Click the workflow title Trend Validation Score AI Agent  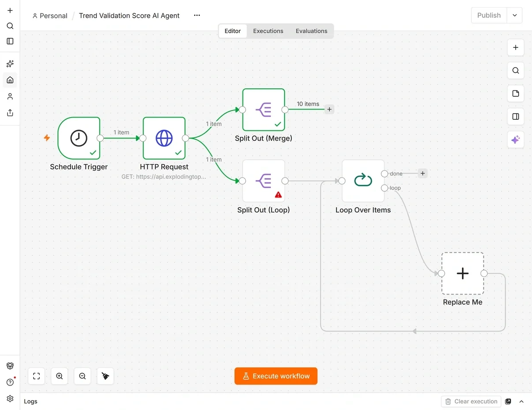[129, 16]
